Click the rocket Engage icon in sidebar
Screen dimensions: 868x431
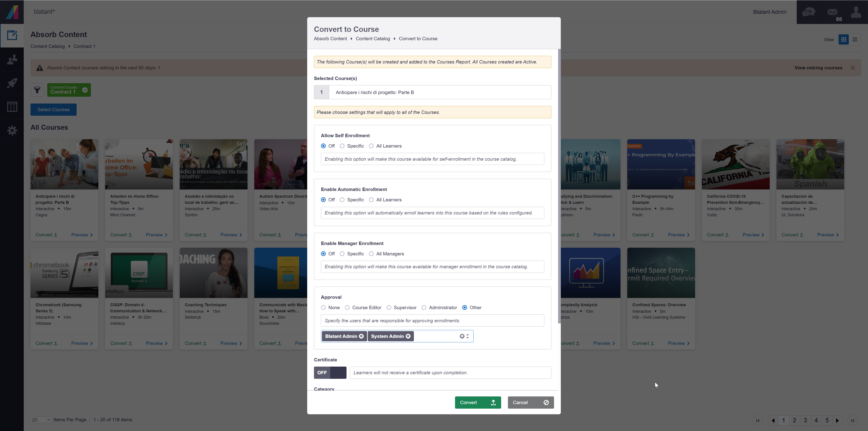pyautogui.click(x=12, y=83)
